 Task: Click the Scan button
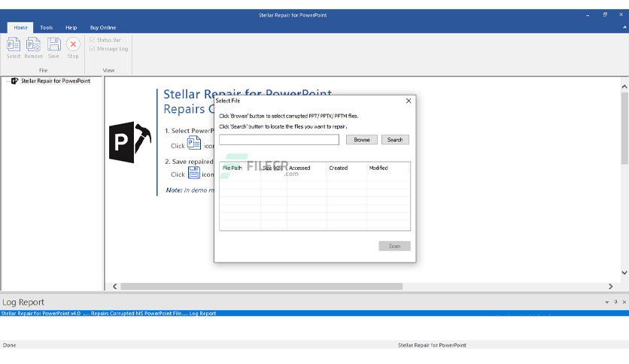[394, 246]
